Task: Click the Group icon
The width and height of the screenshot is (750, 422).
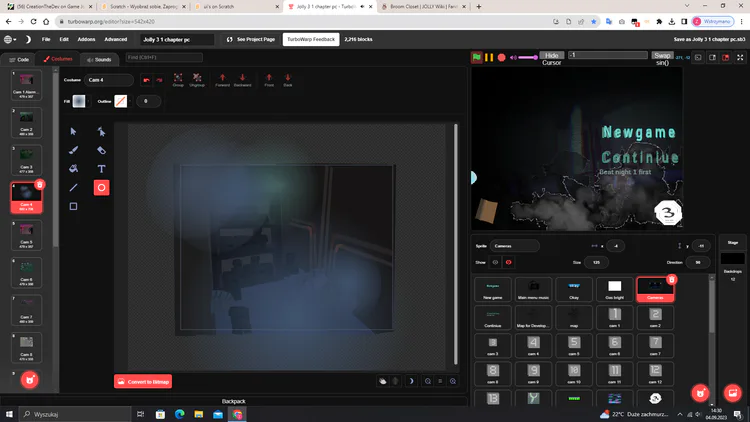Action: click(178, 80)
